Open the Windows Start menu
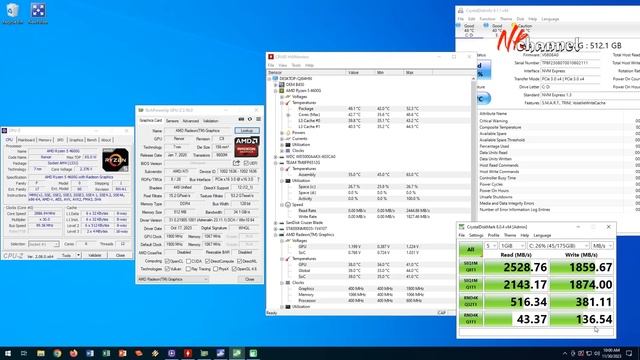 coord(8,353)
